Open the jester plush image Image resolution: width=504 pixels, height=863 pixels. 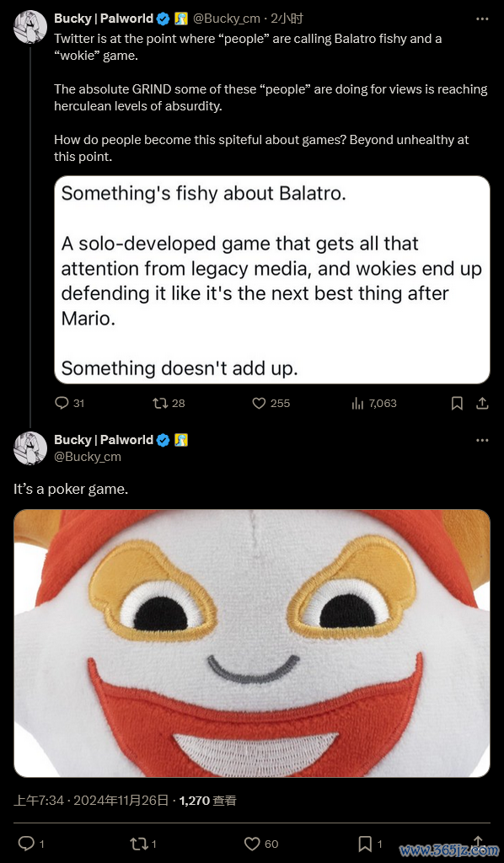pyautogui.click(x=251, y=643)
